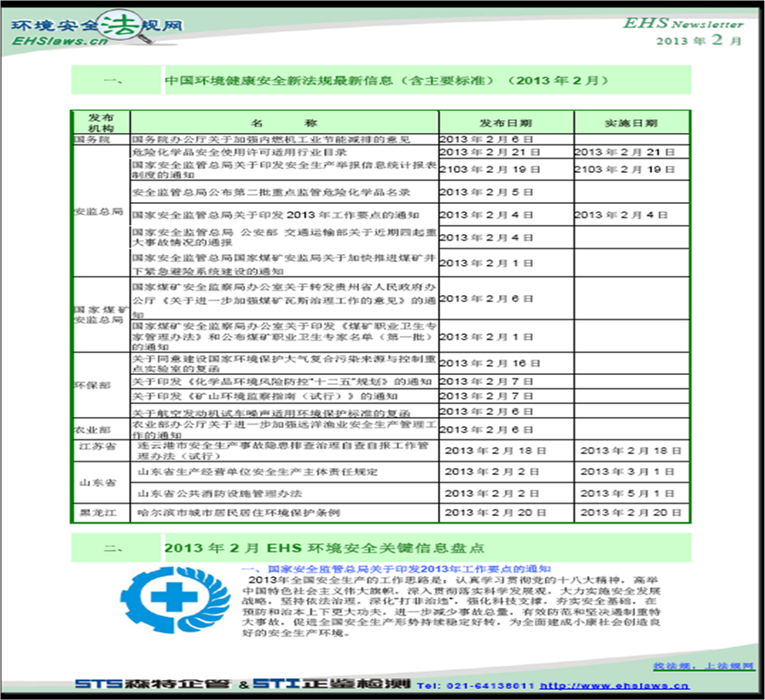765x700 pixels.
Task: Open the blue 国家安全监管总局2013年工作要点 heading link
Action: click(397, 569)
